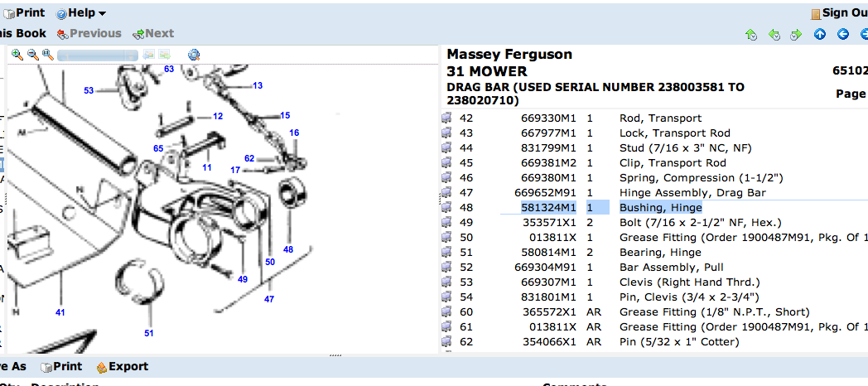
Task: Click callout 41 in the diagram
Action: [x=60, y=312]
